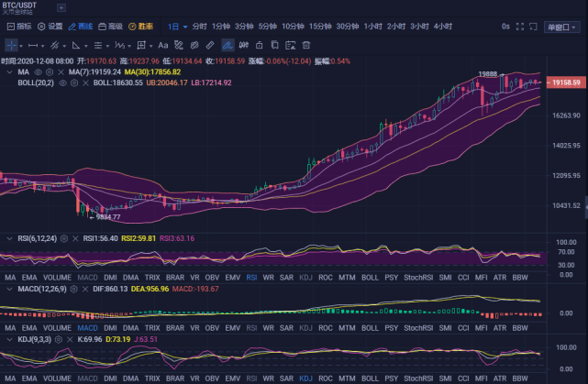Expand the right side panel handle

pos(586,207)
